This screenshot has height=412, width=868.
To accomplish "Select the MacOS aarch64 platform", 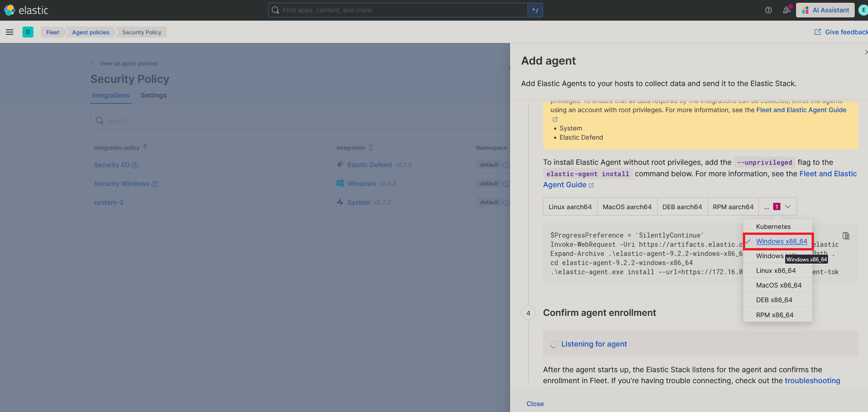I will click(x=627, y=207).
